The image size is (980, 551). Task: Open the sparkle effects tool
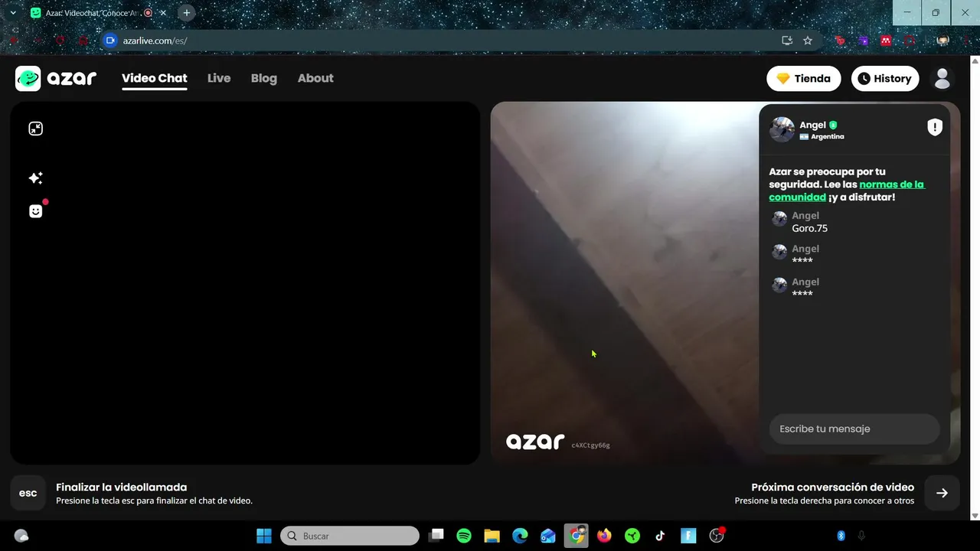35,178
